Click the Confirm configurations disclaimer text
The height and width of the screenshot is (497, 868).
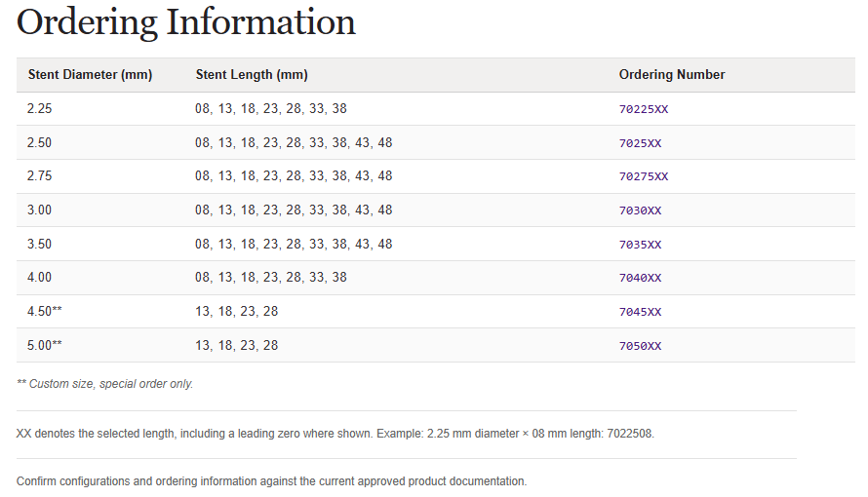pyautogui.click(x=271, y=481)
